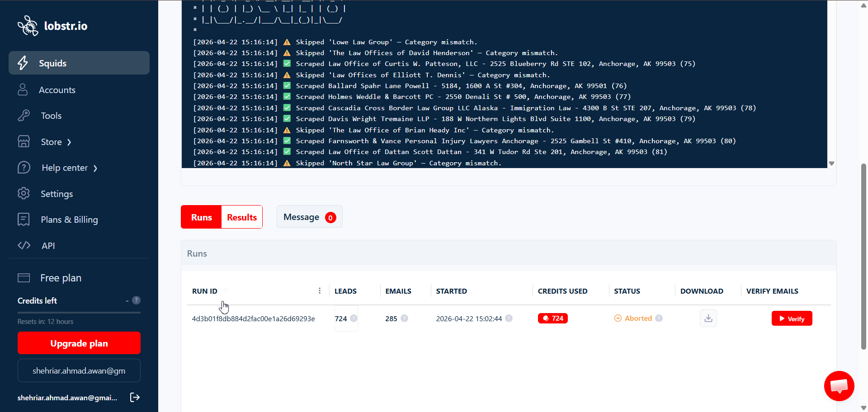Open the RUN ID column options menu
The image size is (868, 412).
pyautogui.click(x=320, y=291)
